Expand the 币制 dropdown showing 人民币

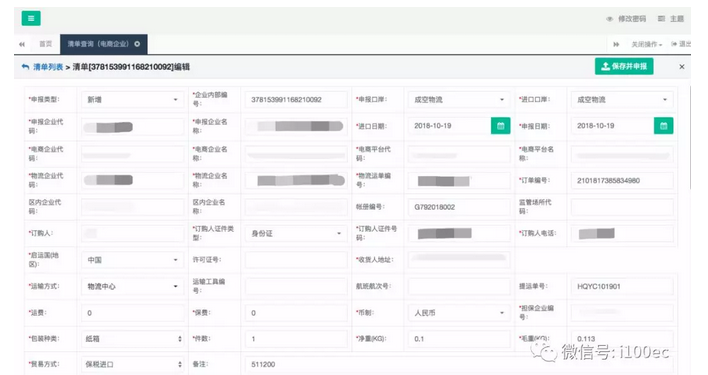(459, 313)
